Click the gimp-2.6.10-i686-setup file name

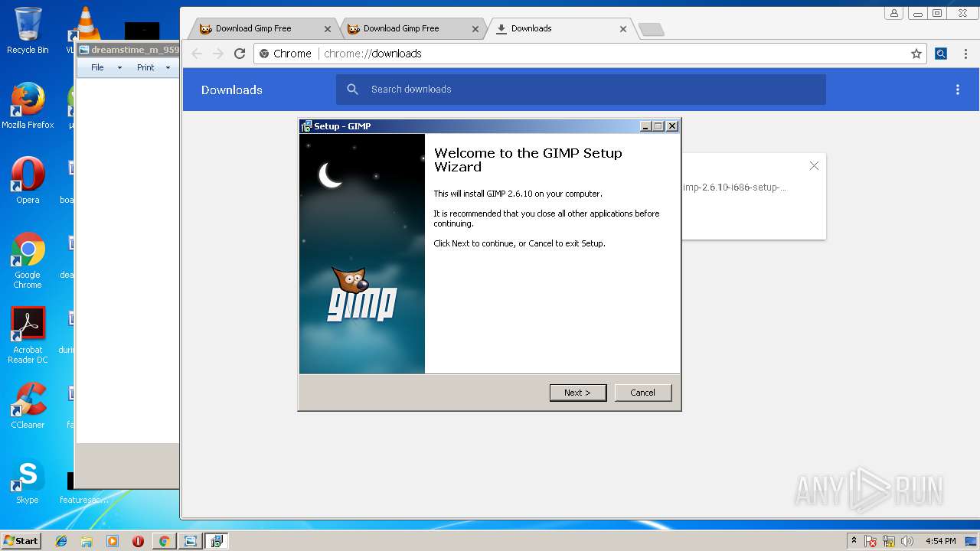[x=733, y=187]
